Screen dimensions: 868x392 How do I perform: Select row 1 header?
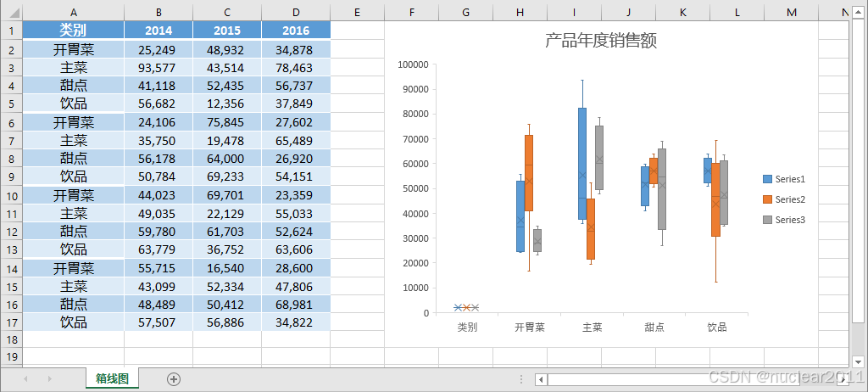(11, 31)
